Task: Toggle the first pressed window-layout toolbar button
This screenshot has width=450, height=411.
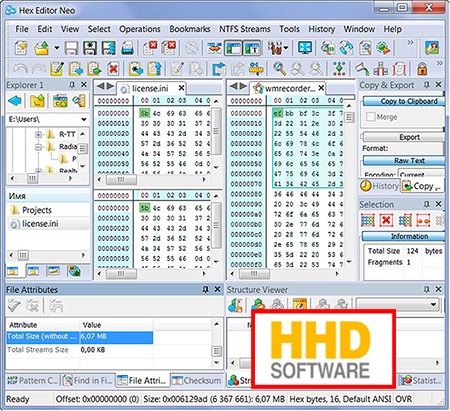Action: coord(233,48)
